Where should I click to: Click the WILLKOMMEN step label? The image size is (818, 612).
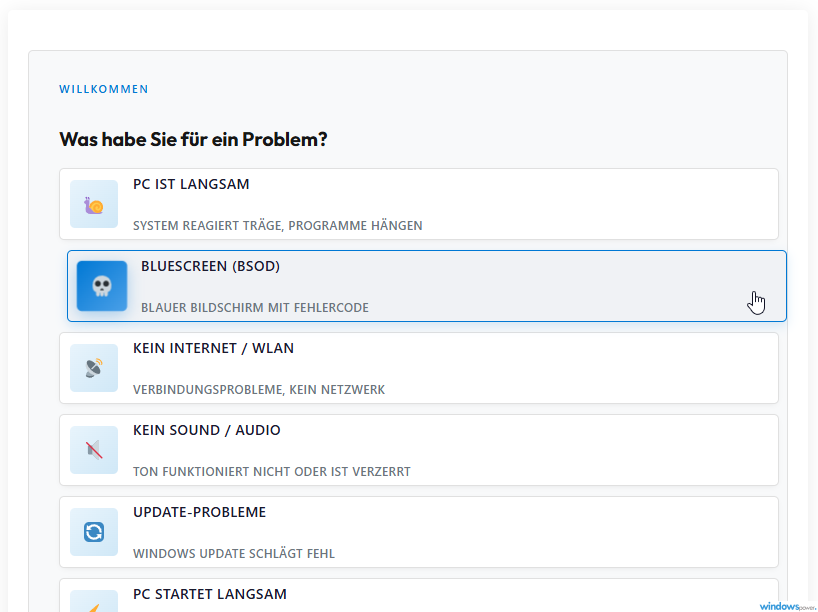tap(104, 89)
